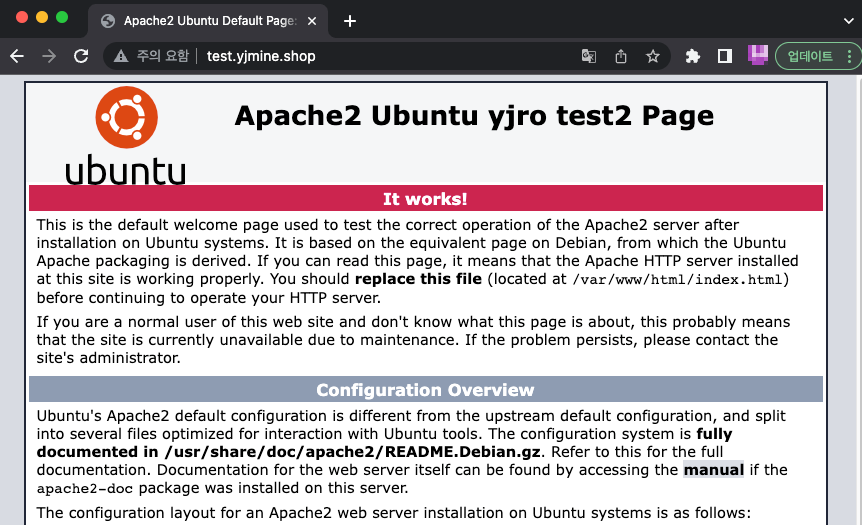Click the Apache2 Ubuntu yjro test2 Page heading
This screenshot has width=862, height=525.
(x=474, y=116)
